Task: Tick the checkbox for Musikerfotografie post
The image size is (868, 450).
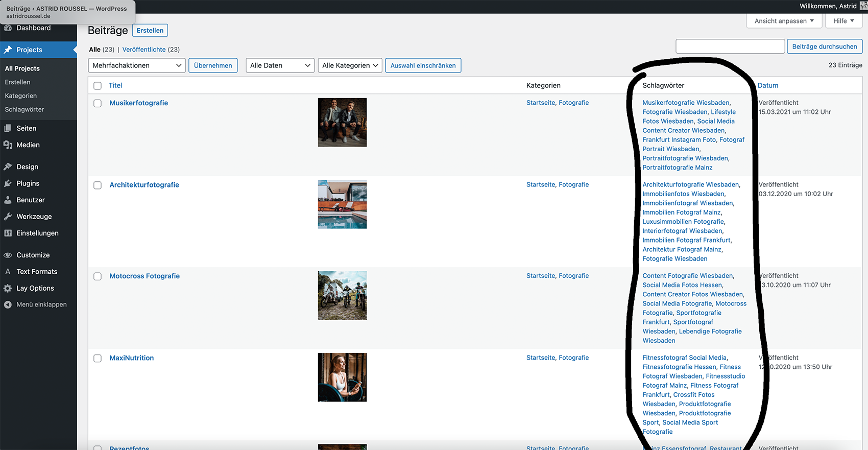Action: (x=98, y=103)
